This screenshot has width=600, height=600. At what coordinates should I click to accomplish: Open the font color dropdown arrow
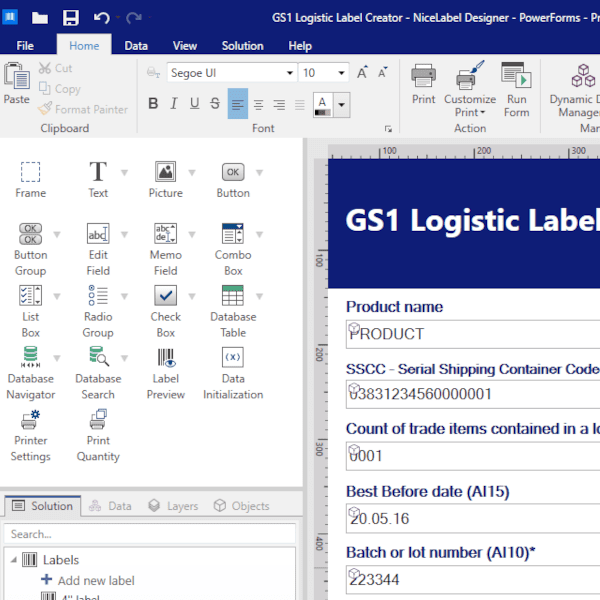(x=342, y=104)
